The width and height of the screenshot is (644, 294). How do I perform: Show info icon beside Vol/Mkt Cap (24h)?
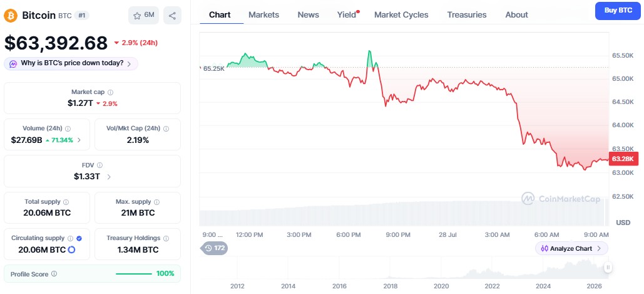(x=166, y=129)
